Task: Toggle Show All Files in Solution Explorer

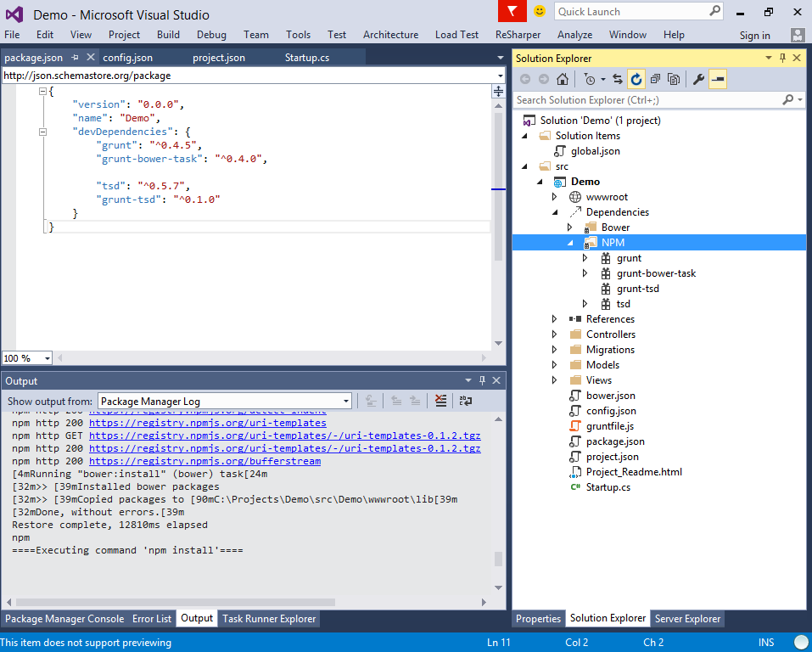Action: pyautogui.click(x=674, y=79)
